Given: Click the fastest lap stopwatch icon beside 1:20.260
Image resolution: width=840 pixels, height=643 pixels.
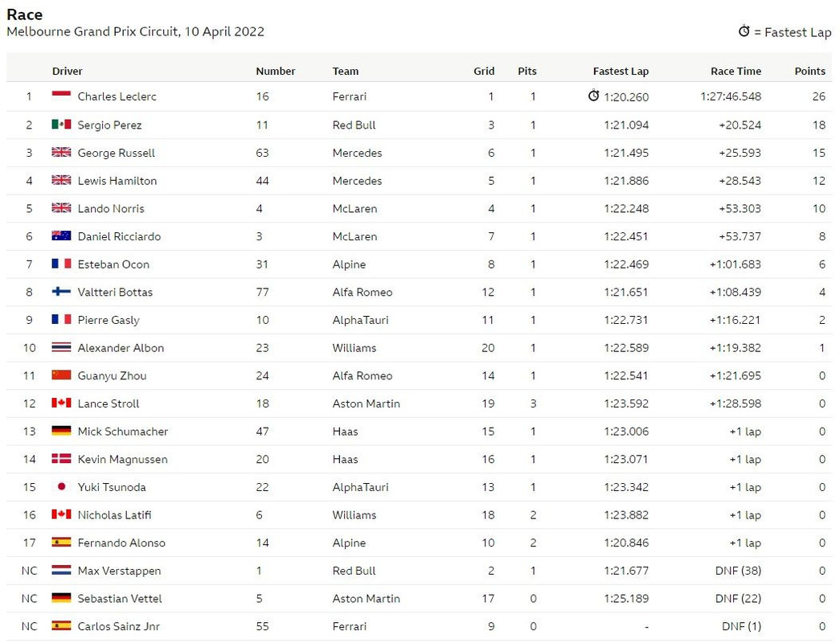Looking at the screenshot, I should [593, 96].
